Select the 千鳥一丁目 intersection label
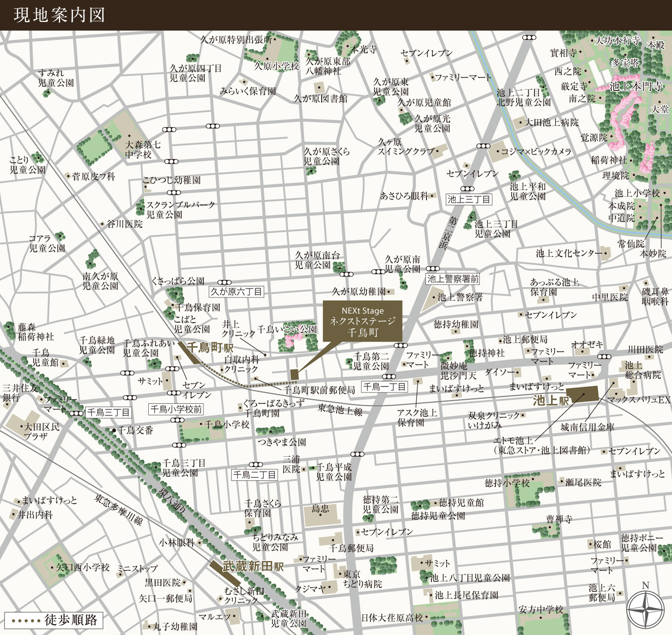The image size is (672, 635). [x=384, y=386]
